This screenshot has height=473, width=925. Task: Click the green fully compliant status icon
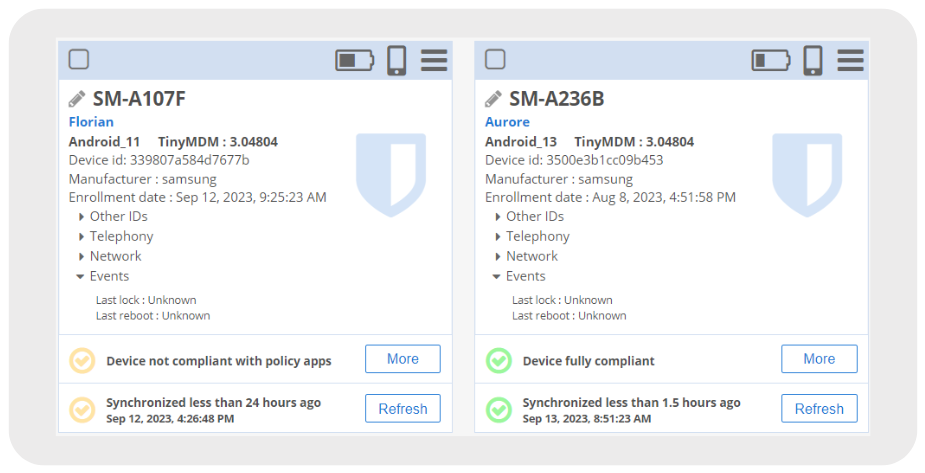click(498, 360)
